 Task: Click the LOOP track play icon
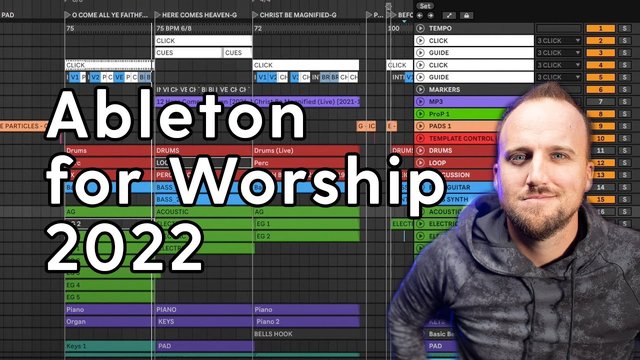[420, 162]
